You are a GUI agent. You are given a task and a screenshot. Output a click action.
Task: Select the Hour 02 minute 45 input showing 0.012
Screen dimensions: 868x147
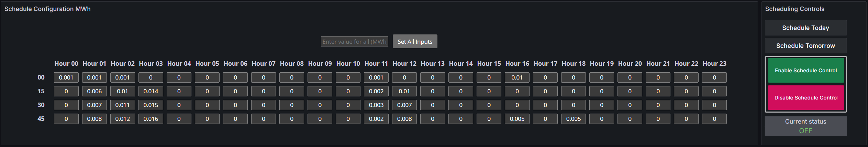click(123, 119)
